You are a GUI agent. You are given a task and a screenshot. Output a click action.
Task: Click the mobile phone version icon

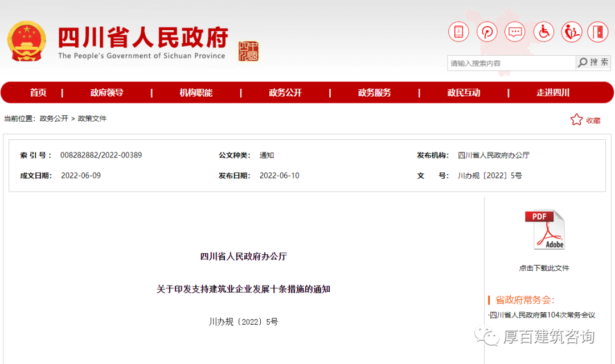pyautogui.click(x=458, y=32)
